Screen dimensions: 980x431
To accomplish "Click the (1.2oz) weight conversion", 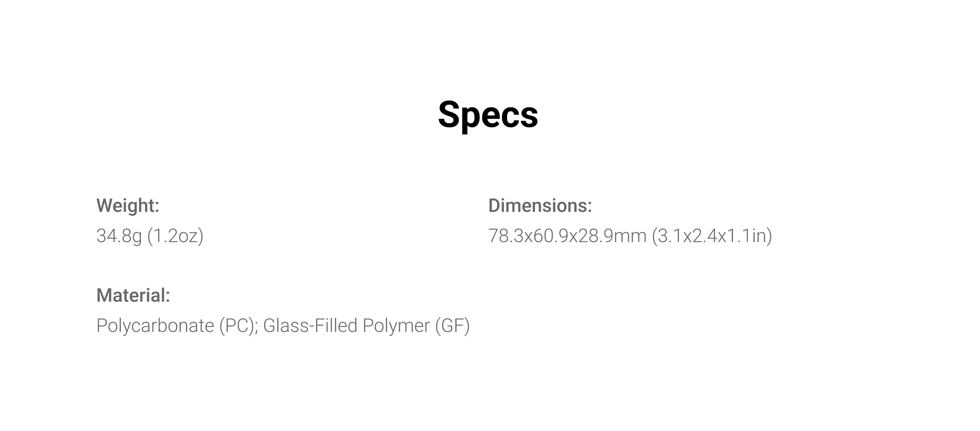I will coord(175,236).
